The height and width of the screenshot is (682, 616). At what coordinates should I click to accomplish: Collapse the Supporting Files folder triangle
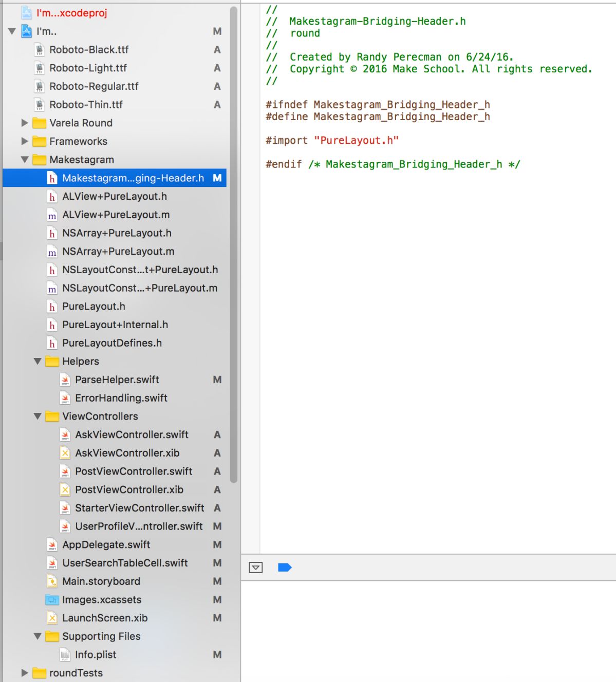coord(38,636)
